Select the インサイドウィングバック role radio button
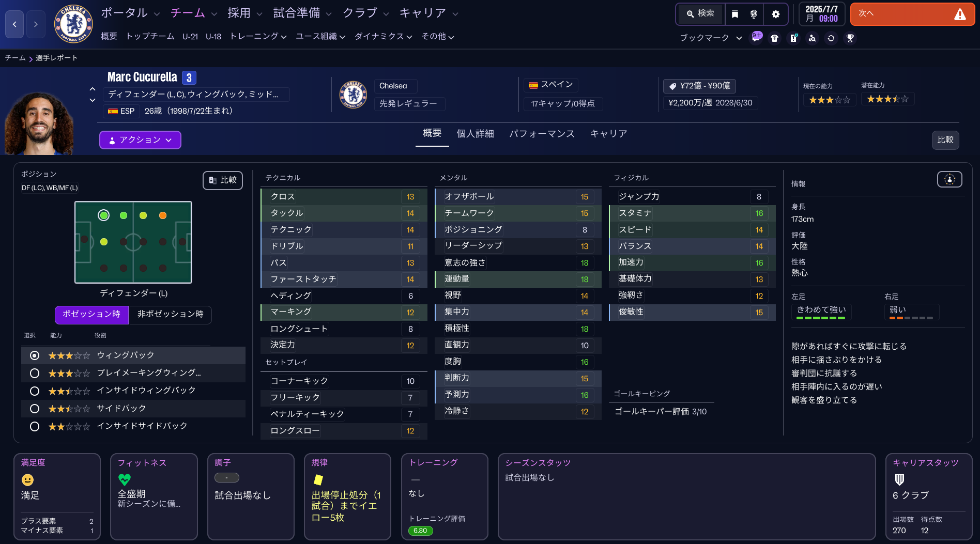This screenshot has width=980, height=544. (x=35, y=391)
